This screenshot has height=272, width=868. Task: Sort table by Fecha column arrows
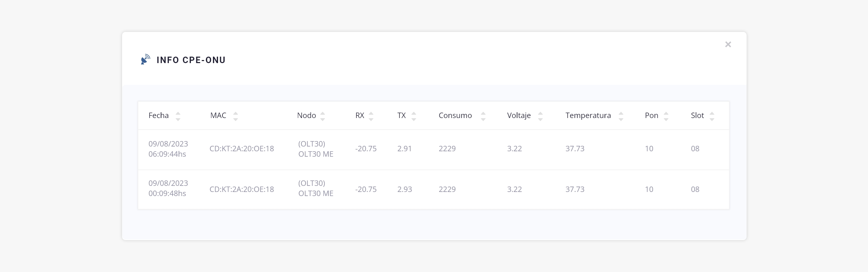pyautogui.click(x=178, y=116)
